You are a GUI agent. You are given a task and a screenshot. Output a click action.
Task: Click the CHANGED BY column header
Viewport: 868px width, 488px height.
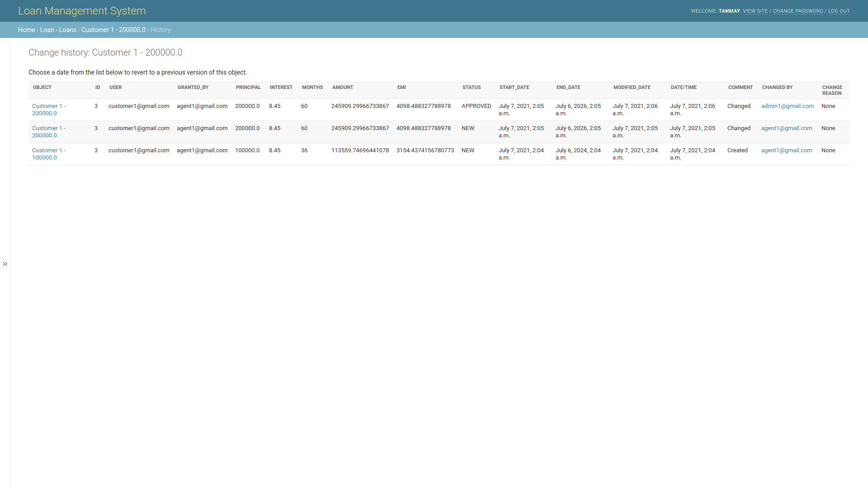777,88
